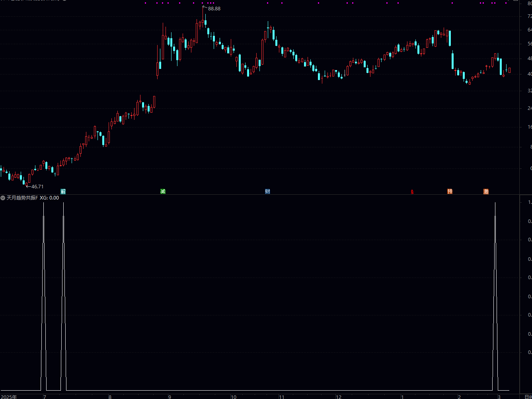Image resolution: width=532 pixels, height=399 pixels.
Task: Click the orange 预 forecast marker
Action: click(450, 192)
